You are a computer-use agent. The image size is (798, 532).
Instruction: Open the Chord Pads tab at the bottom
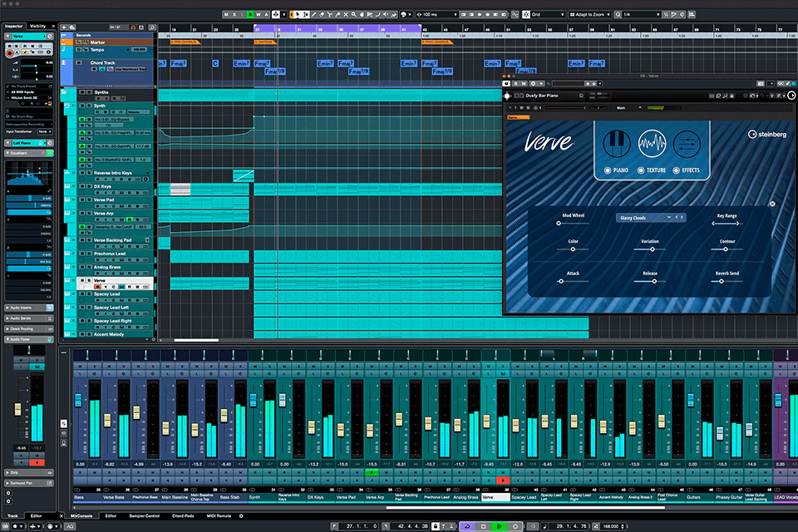pos(183,515)
